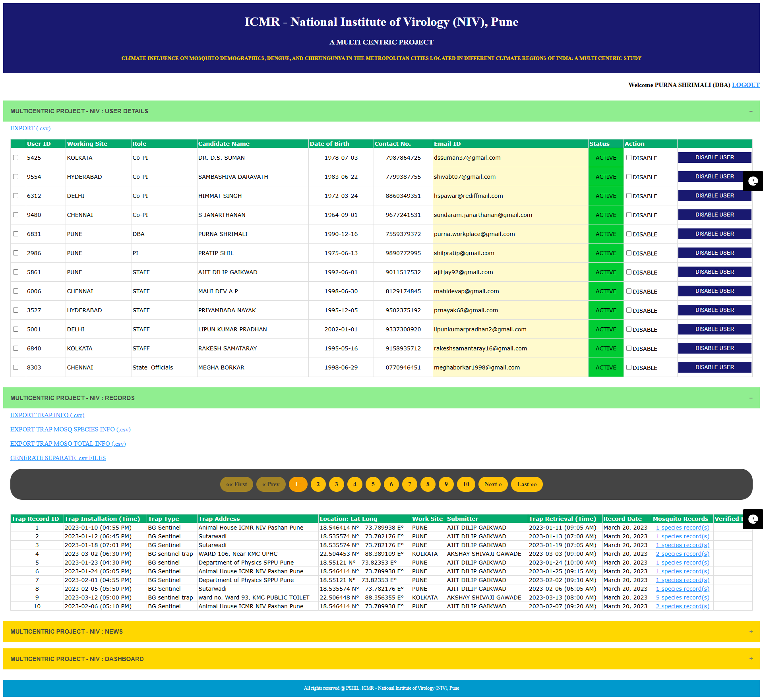Collapse the RECORDS section with the minus icon
The width and height of the screenshot is (763, 700).
coord(751,398)
